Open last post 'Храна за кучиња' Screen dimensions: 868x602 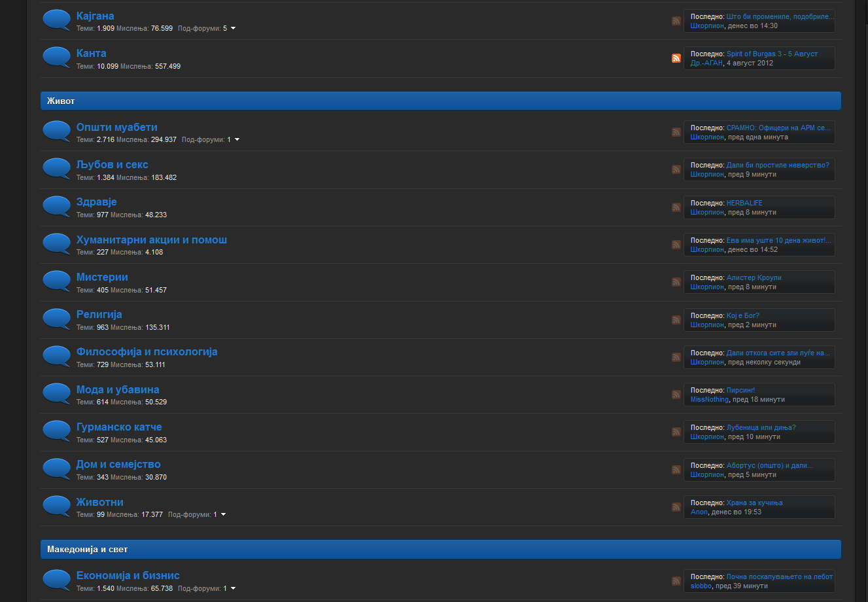coord(755,503)
